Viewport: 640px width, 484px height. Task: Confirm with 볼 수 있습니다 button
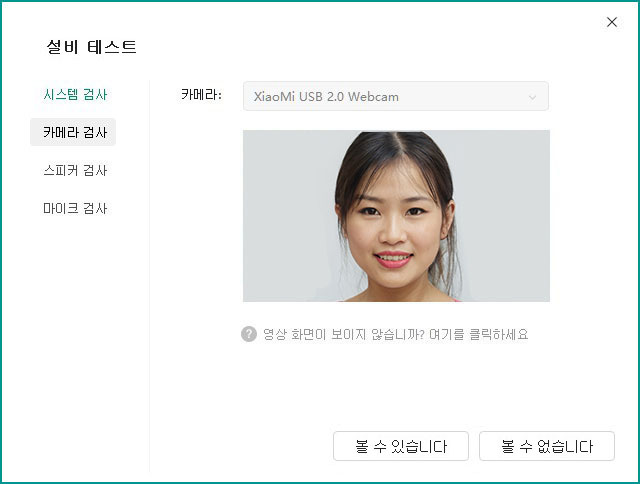point(401,446)
